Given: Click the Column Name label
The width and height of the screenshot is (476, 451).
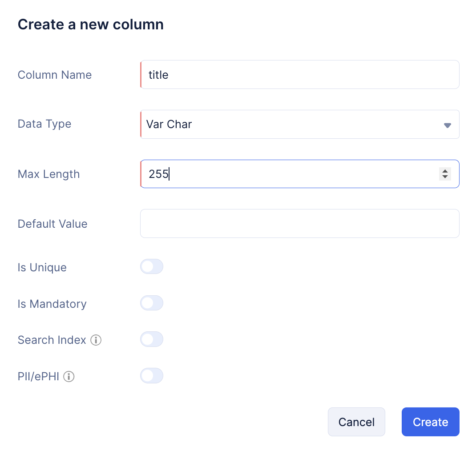Looking at the screenshot, I should (55, 75).
